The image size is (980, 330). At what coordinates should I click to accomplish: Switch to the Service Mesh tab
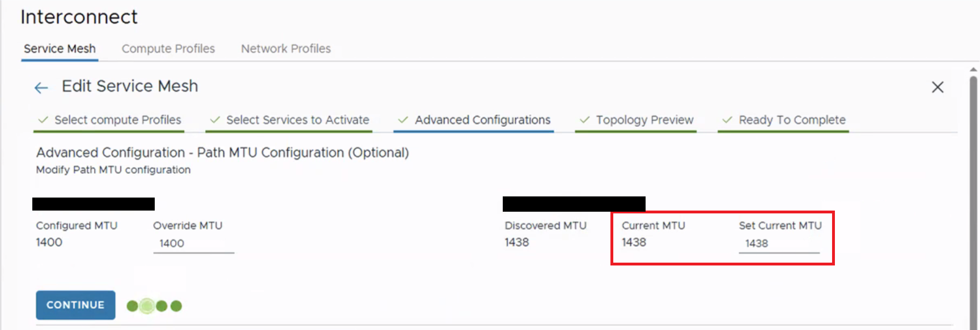pos(60,49)
